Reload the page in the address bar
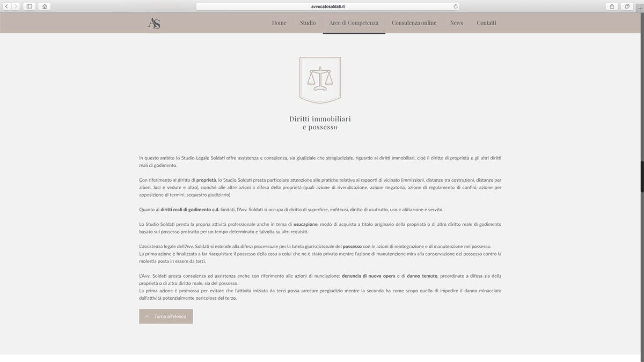 (x=456, y=6)
